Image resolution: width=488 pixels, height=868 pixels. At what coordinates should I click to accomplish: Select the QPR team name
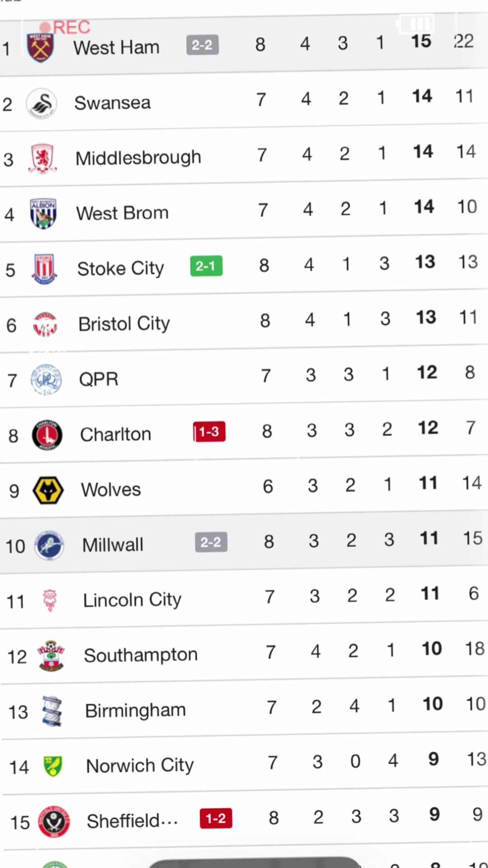click(x=99, y=379)
